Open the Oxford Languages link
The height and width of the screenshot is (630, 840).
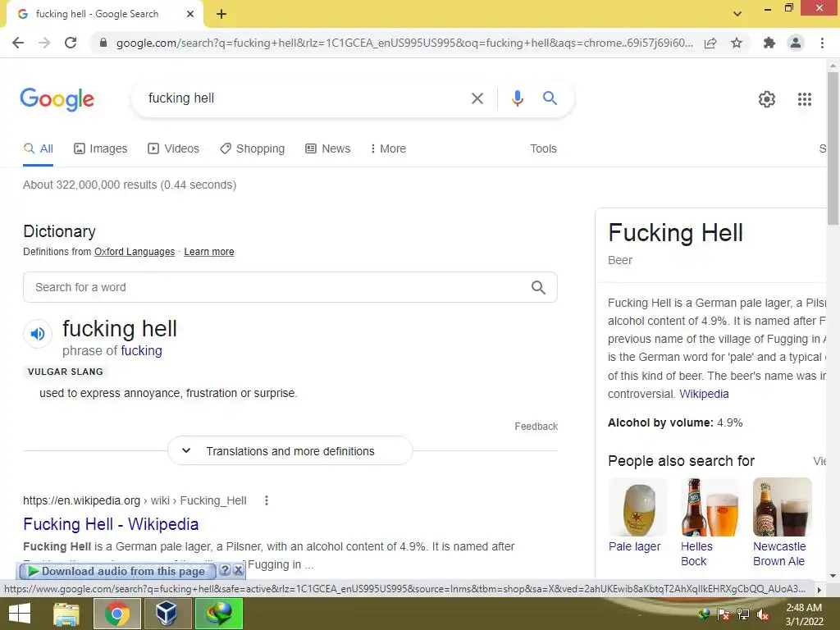135,252
